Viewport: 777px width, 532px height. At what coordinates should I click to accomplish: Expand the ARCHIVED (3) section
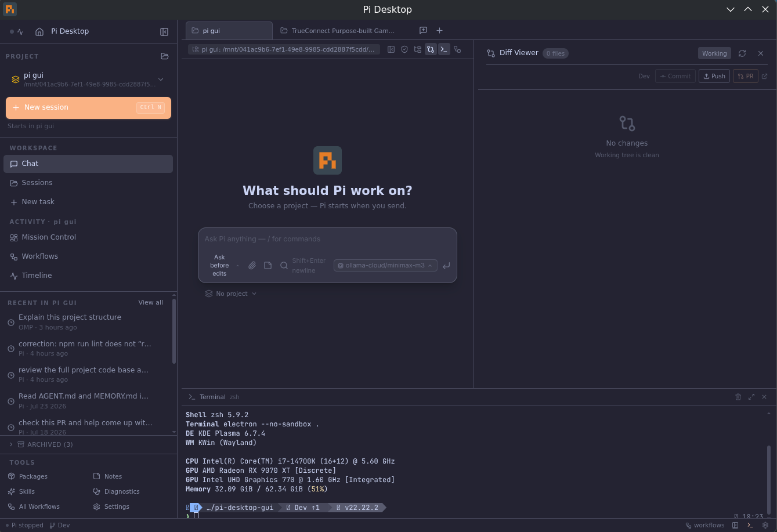pyautogui.click(x=42, y=444)
